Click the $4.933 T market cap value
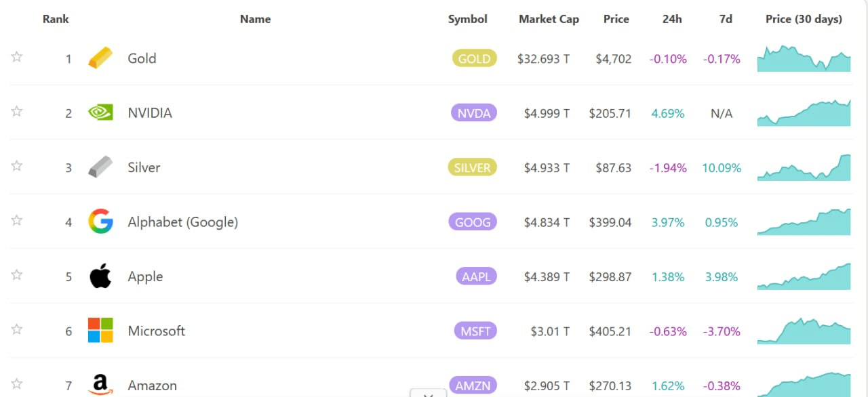Viewport: 868px width, 397px height. click(547, 168)
